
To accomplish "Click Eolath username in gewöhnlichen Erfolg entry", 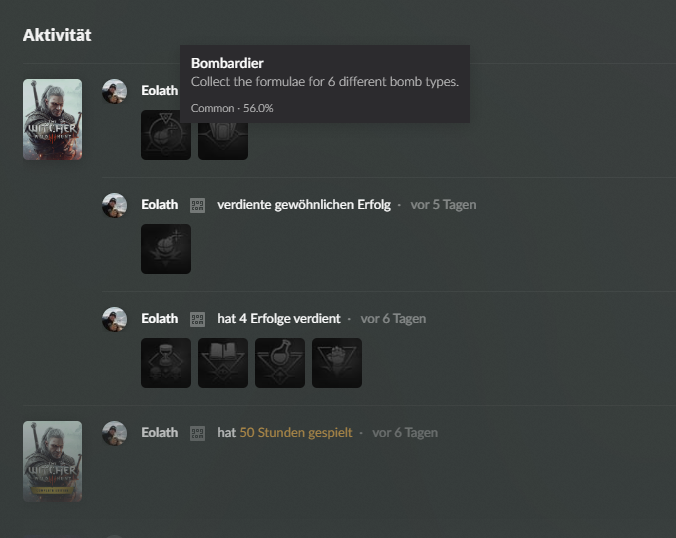I will 160,204.
